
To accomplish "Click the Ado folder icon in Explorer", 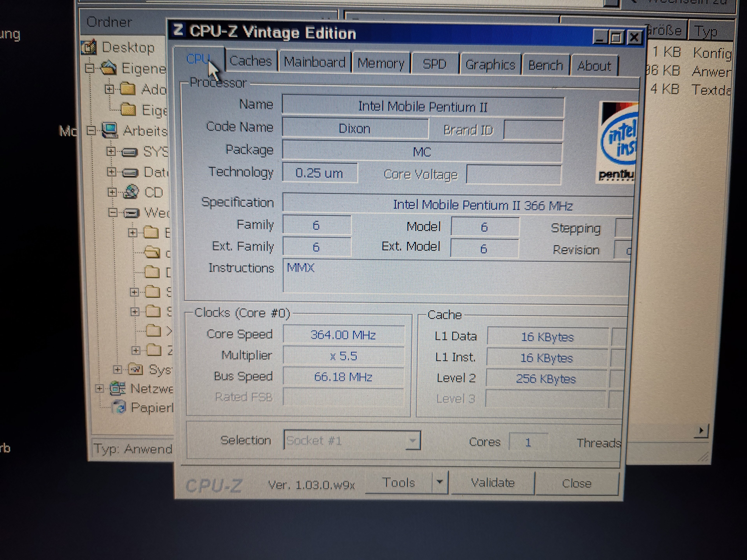I will (x=128, y=89).
